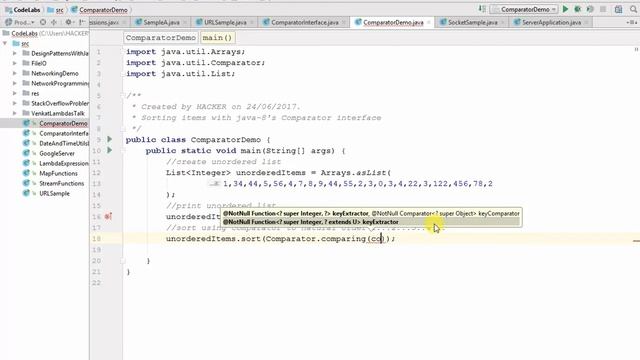
Task: Select CodeLabs project root in tree
Action: pos(24,33)
